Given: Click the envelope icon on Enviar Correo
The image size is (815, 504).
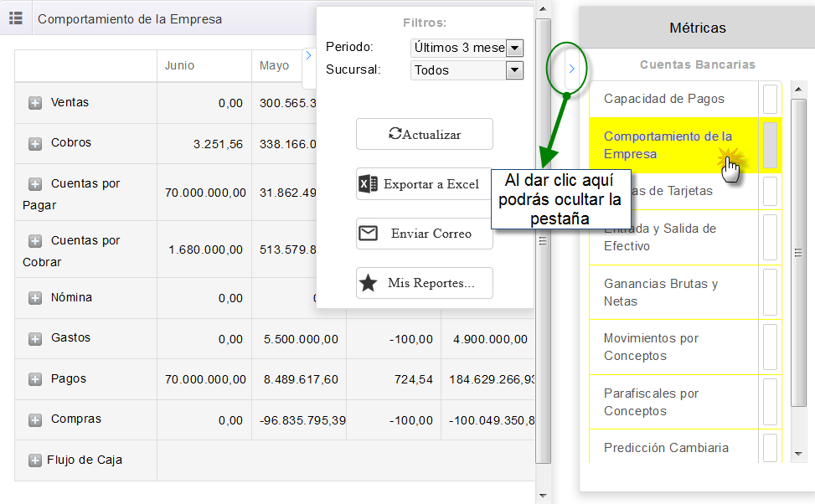Looking at the screenshot, I should click(368, 234).
